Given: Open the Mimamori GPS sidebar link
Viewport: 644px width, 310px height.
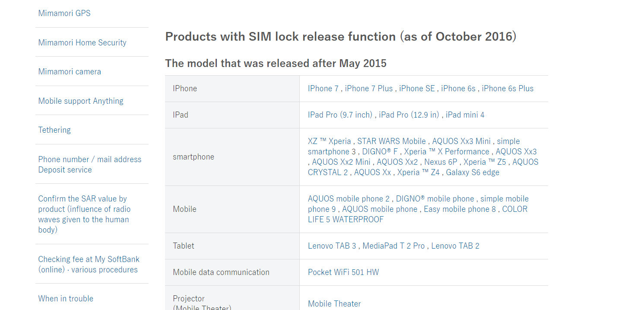Looking at the screenshot, I should (64, 13).
